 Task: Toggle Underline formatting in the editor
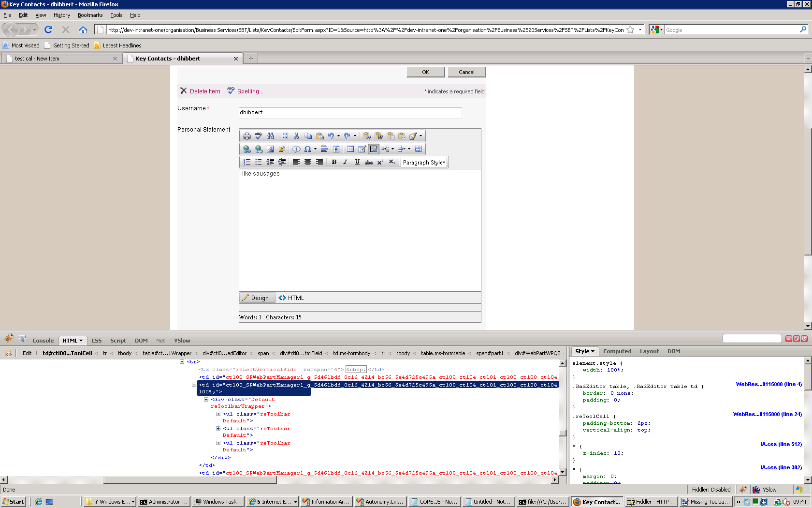tap(357, 162)
